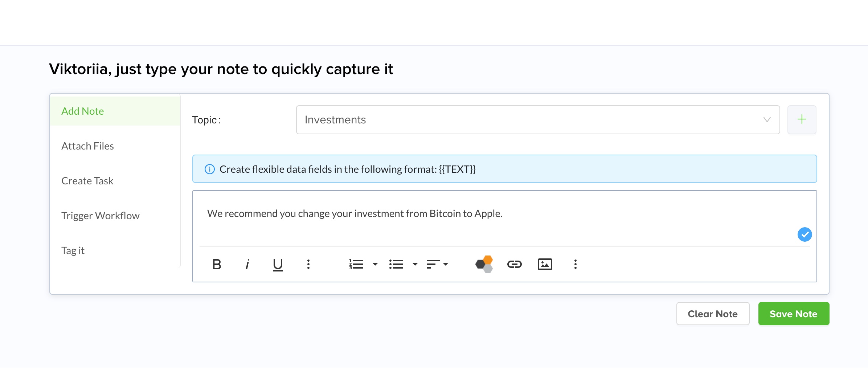Screen dimensions: 868x376
Task: Open the Attach Files tab
Action: (x=87, y=146)
